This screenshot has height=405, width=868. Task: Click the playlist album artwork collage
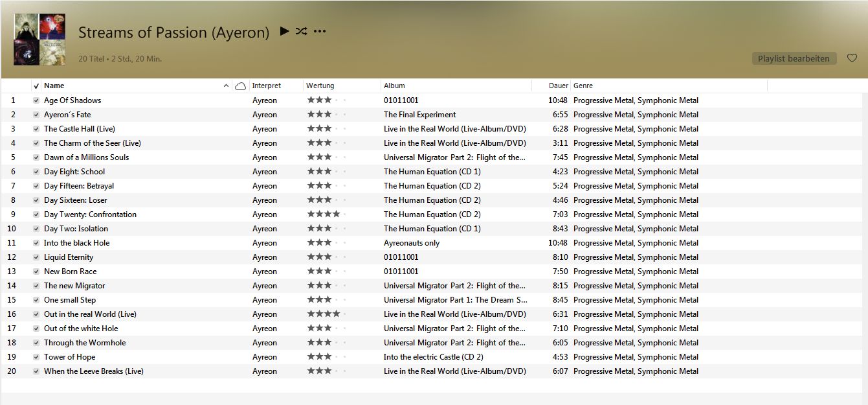39,39
